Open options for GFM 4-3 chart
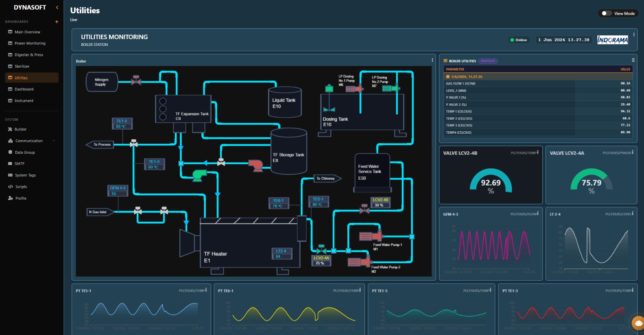Screen dimensions: 644x335 click(x=538, y=213)
